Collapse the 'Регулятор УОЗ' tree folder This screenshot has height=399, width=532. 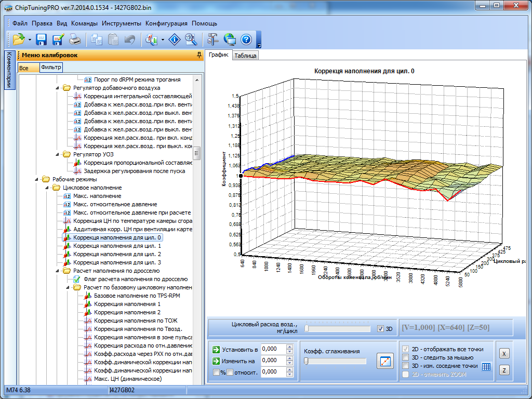click(x=57, y=154)
